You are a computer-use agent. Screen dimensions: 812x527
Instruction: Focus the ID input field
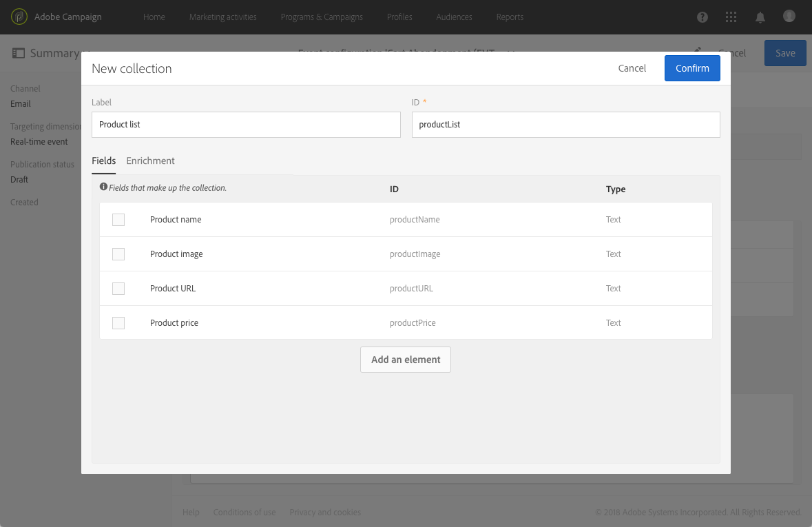point(565,125)
